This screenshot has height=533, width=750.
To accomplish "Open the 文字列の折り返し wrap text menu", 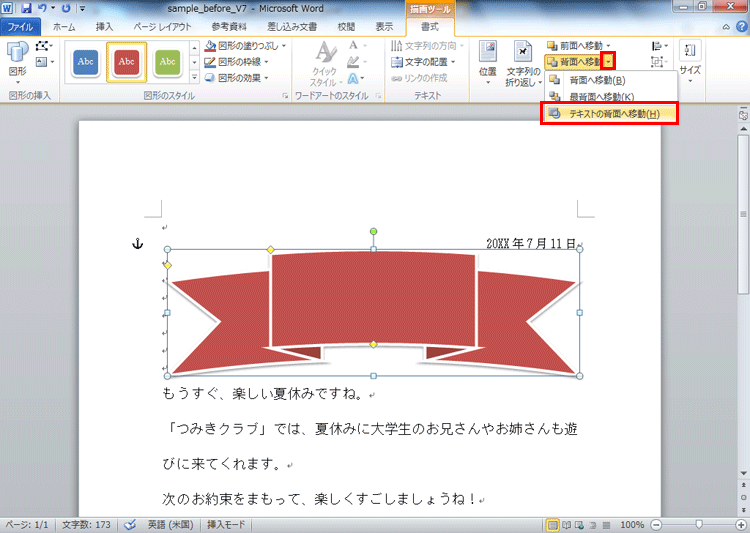I will (x=523, y=64).
